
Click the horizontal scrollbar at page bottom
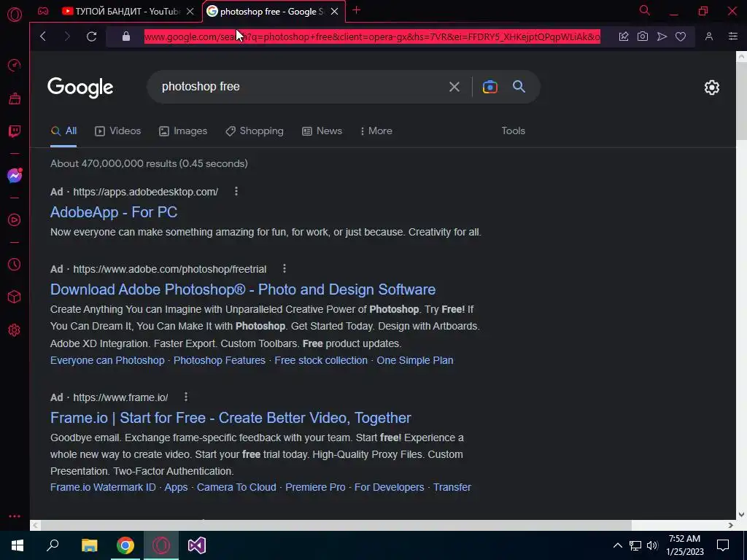coord(336,525)
